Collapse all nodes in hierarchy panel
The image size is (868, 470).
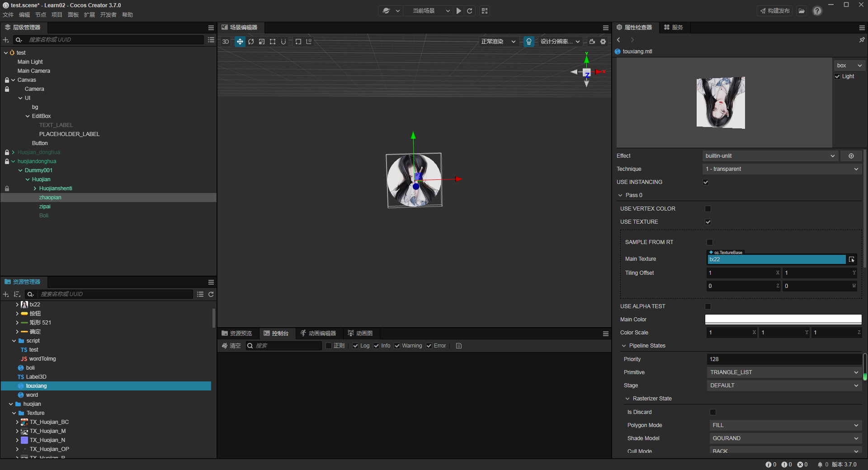(x=211, y=40)
